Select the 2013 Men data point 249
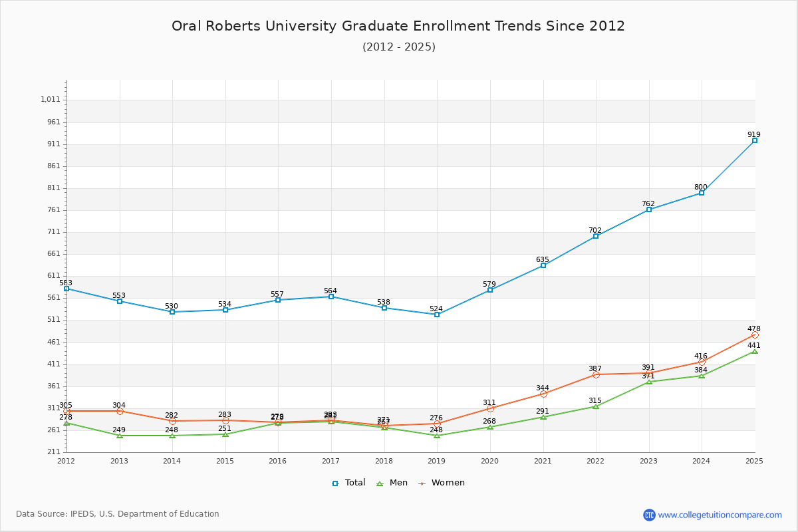Image resolution: width=798 pixels, height=532 pixels. 120,436
